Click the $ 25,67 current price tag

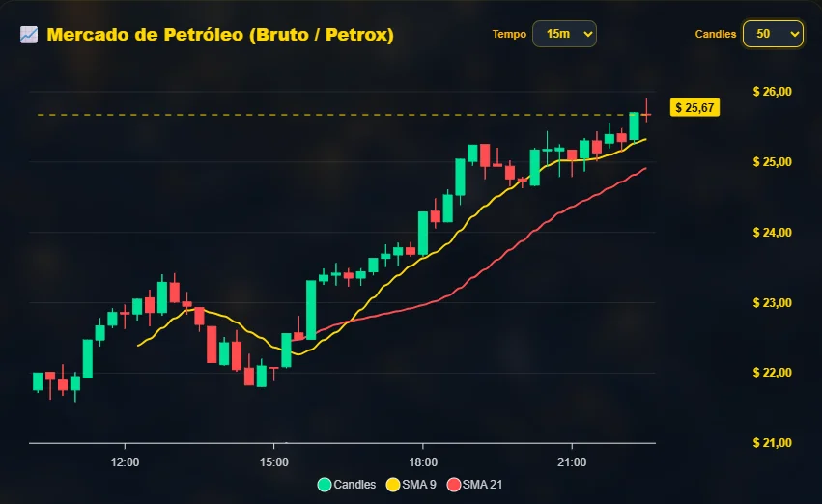(694, 108)
